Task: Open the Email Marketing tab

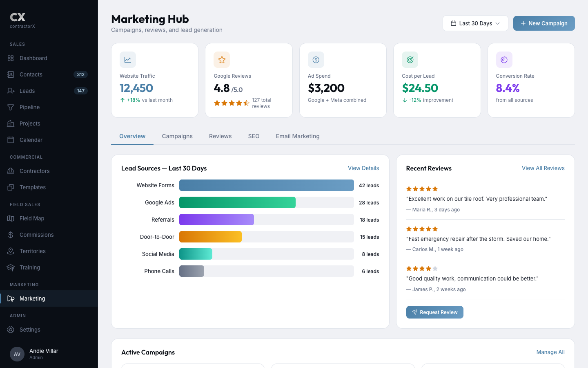Action: point(298,136)
